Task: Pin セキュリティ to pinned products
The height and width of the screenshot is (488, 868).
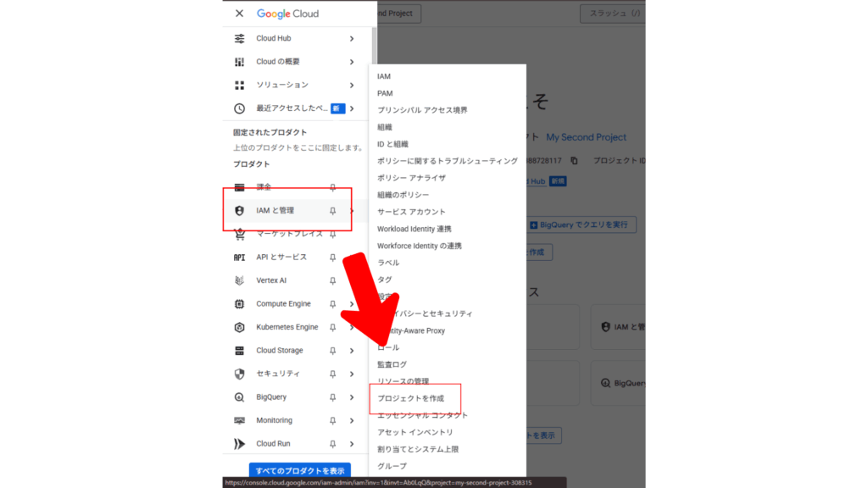Action: pyautogui.click(x=332, y=374)
